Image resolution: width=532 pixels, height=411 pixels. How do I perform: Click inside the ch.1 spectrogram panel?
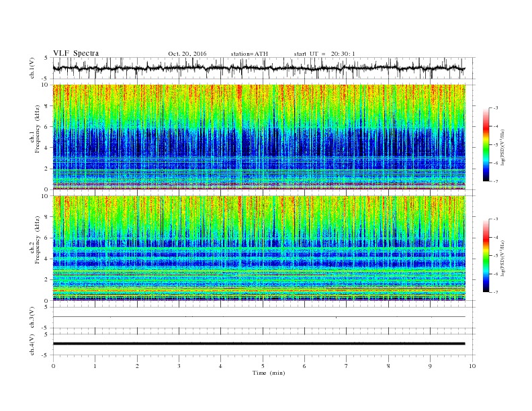point(259,136)
